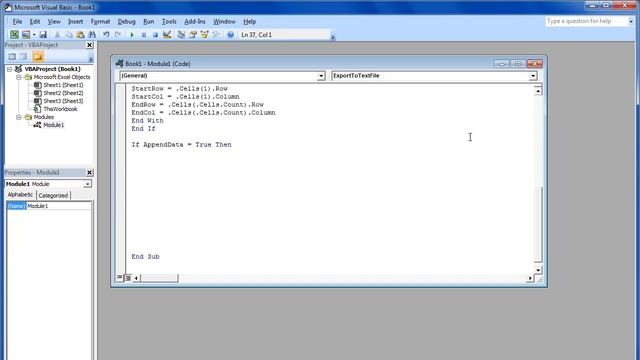Open the View menu
Screen dimensions: 640x360
coord(54,22)
